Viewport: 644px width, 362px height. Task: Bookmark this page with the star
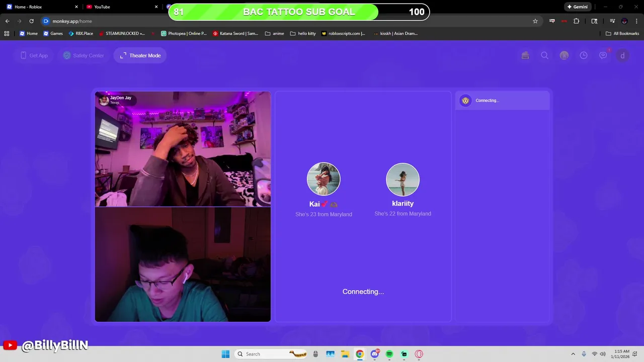click(535, 21)
